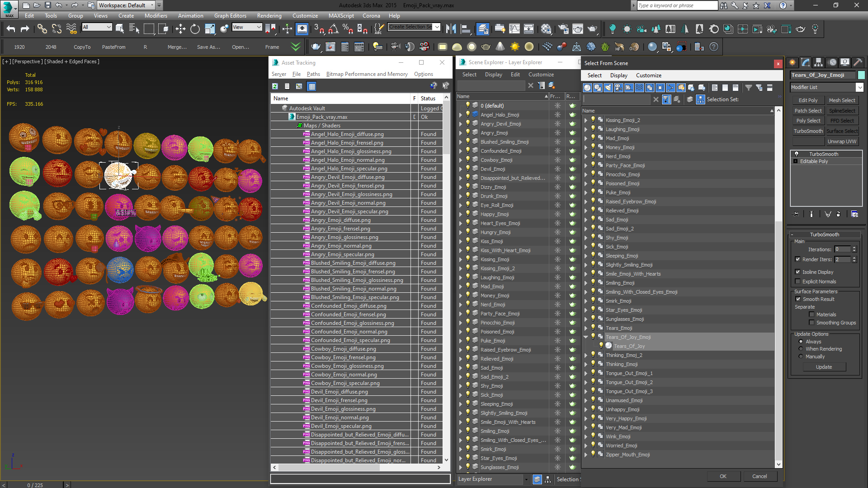The image size is (868, 488).
Task: Select the Manually update option
Action: coord(801,357)
